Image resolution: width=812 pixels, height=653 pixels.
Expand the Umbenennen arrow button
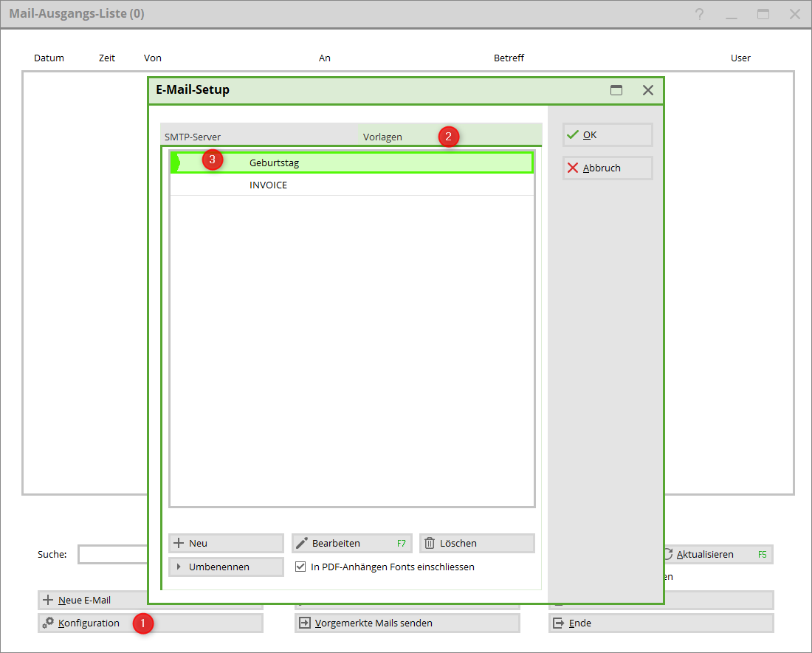pos(179,567)
